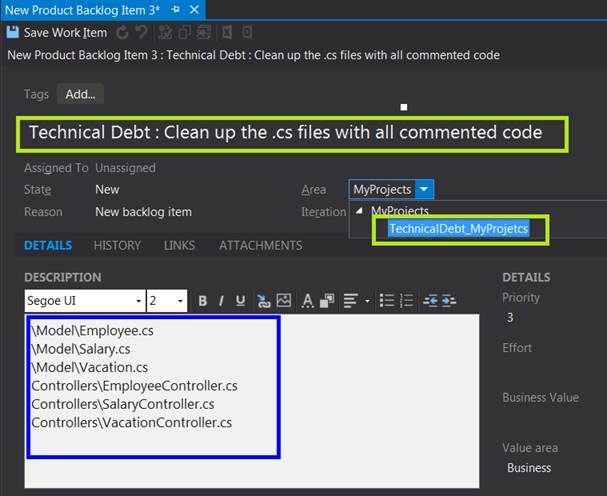The image size is (607, 496).
Task: Click the Bulleted list icon
Action: pyautogui.click(x=387, y=301)
